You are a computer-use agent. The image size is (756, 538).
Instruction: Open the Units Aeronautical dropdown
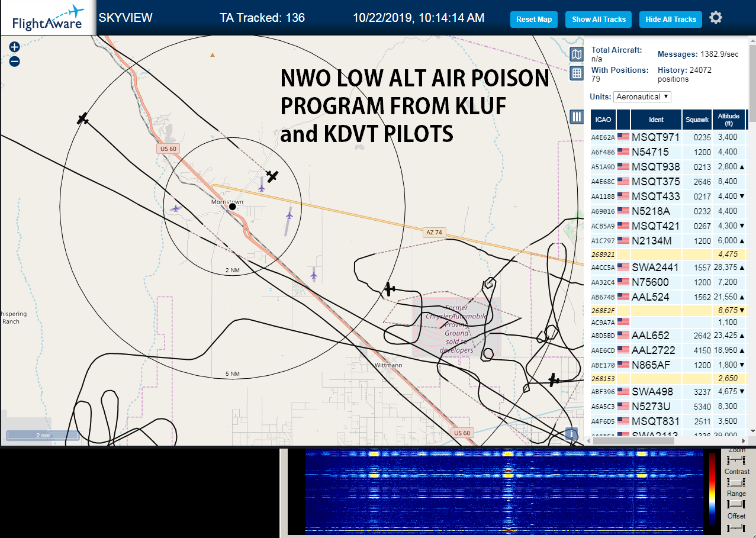(x=642, y=96)
